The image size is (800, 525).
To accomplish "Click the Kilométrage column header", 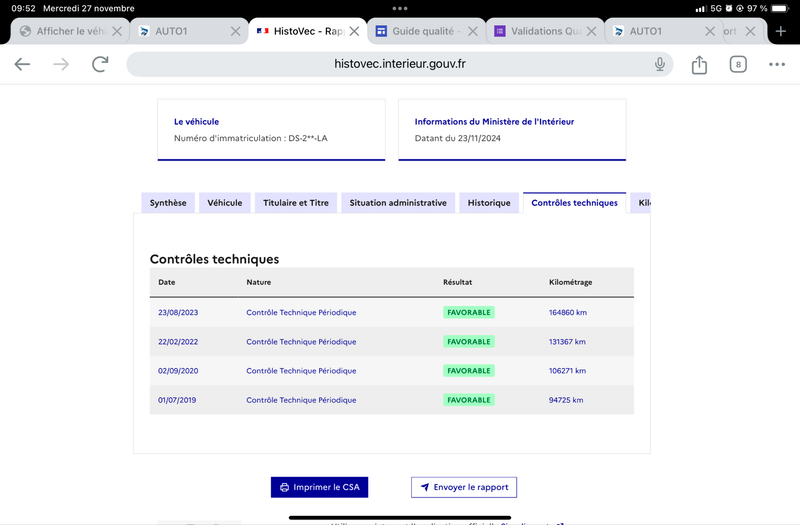I will (x=570, y=282).
